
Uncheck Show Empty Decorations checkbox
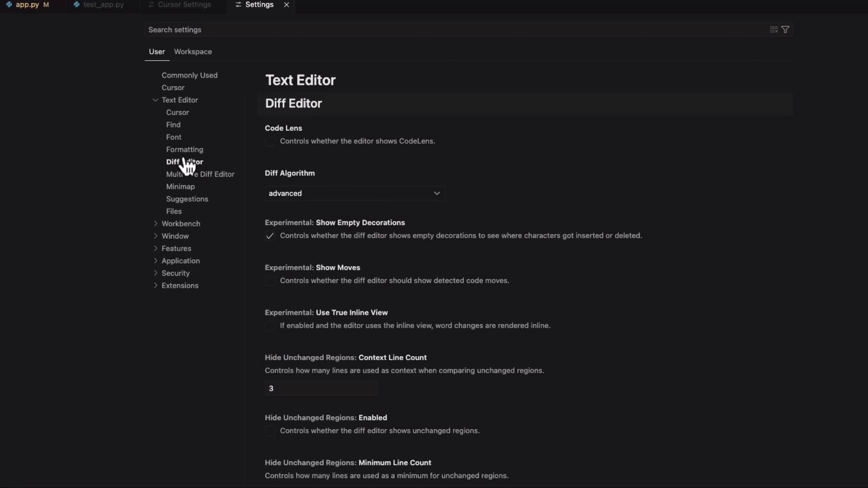pyautogui.click(x=270, y=236)
